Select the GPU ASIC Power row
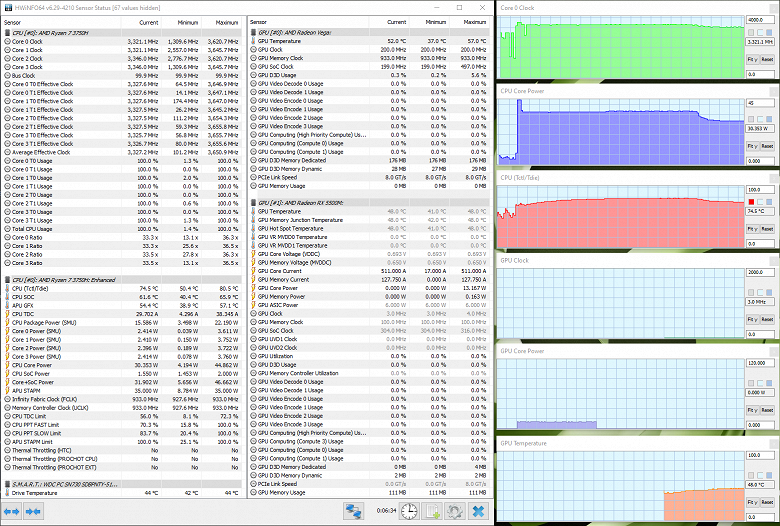Viewport: 780px width, 526px height. (369, 305)
